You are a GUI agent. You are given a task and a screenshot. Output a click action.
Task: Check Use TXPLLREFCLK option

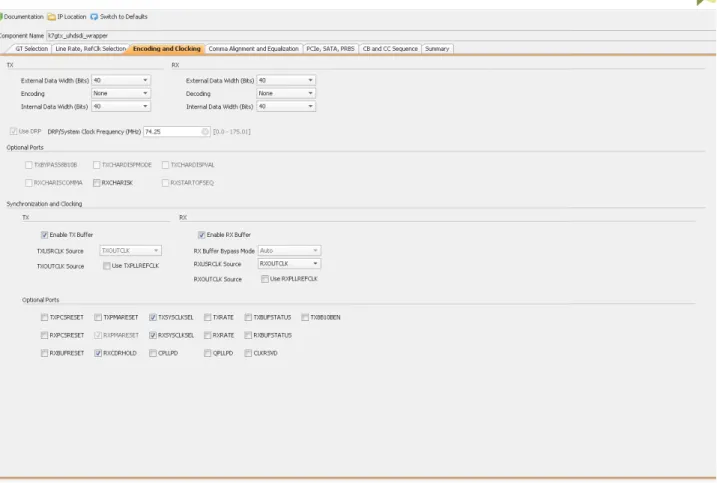107,266
